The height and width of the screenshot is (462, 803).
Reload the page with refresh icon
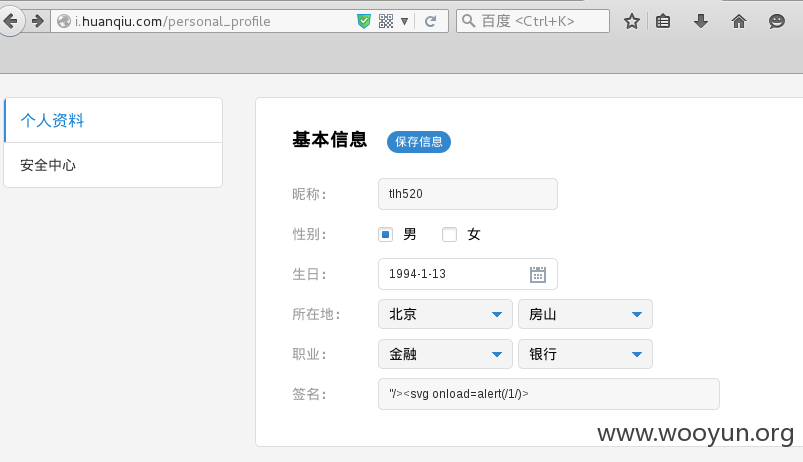coord(431,21)
